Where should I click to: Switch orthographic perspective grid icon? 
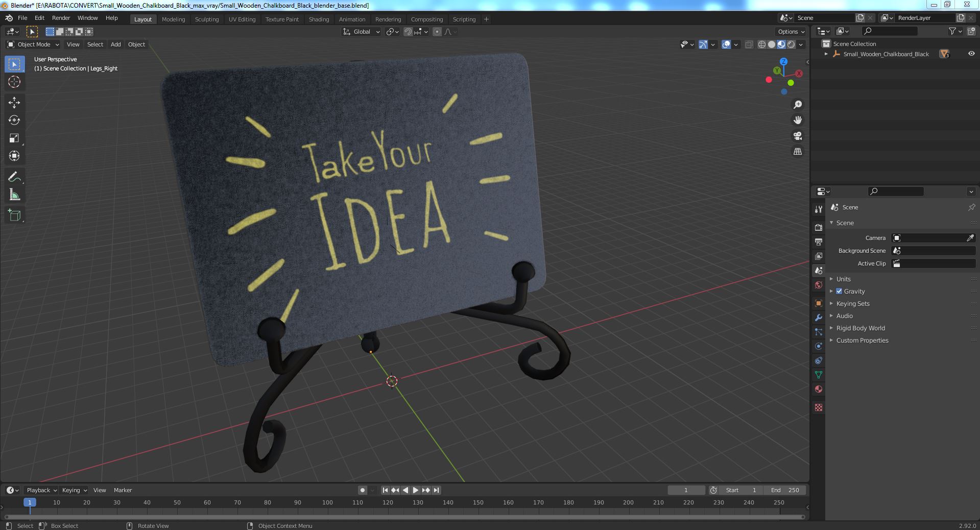797,152
